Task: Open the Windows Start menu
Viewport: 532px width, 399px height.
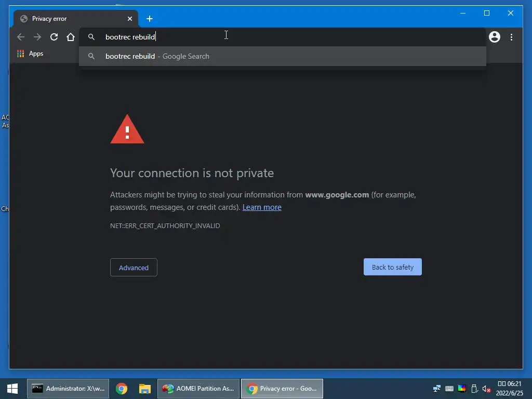Action: [x=12, y=389]
